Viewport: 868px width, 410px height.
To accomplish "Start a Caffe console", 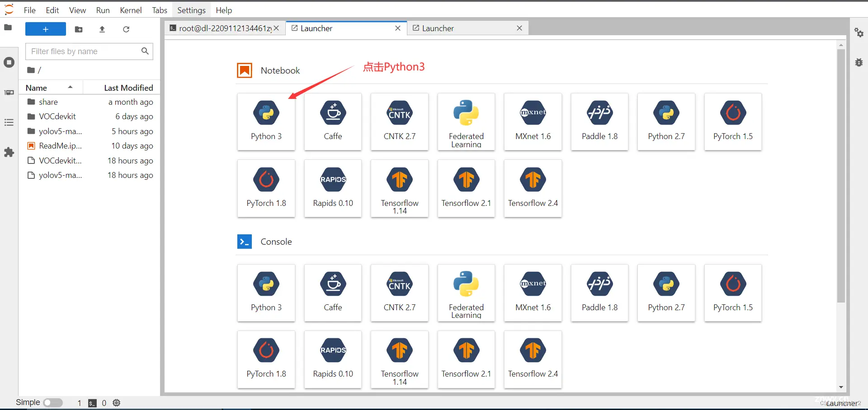I will [x=333, y=293].
